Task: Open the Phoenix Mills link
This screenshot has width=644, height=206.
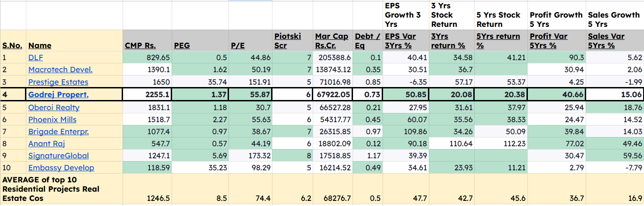Action: [x=52, y=119]
